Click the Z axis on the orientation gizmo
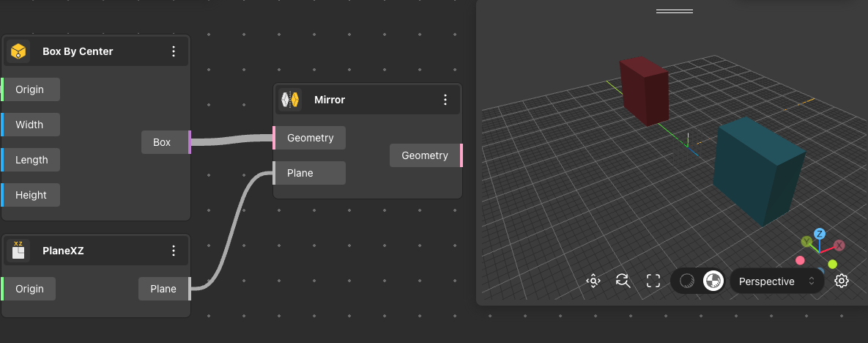 [x=820, y=234]
